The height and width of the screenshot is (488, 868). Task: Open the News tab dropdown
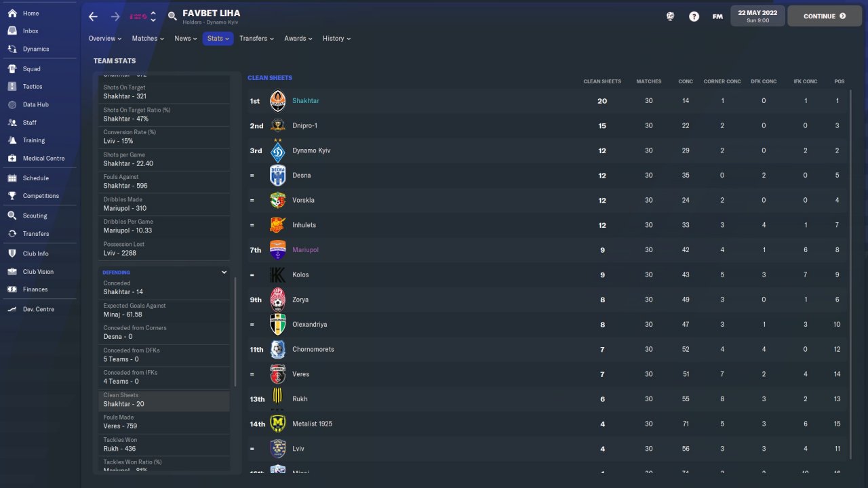point(186,39)
